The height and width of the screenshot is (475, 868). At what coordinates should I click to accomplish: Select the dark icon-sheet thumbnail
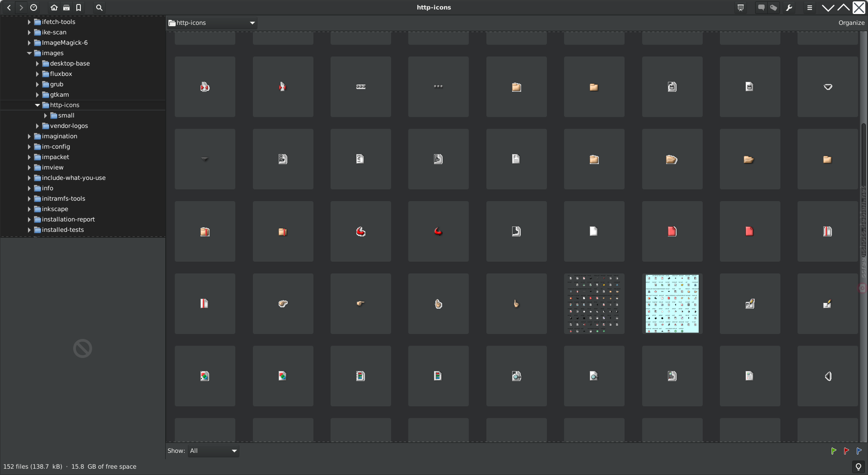point(594,304)
